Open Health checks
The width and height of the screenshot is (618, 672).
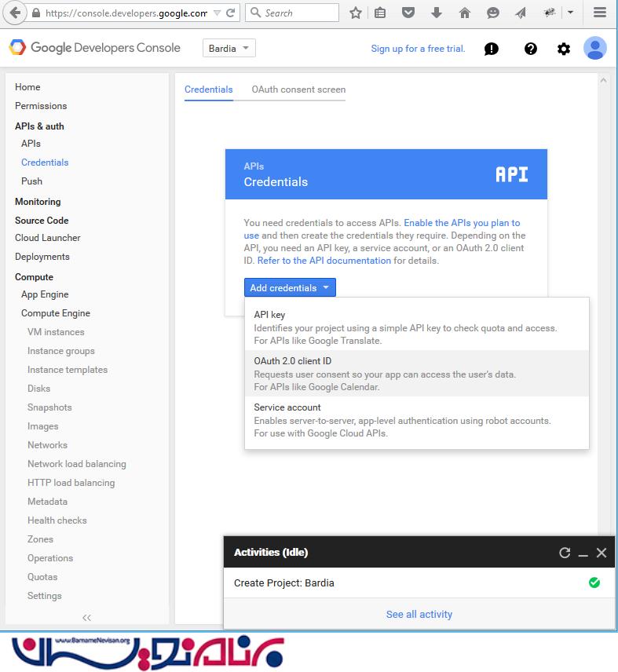[x=57, y=520]
